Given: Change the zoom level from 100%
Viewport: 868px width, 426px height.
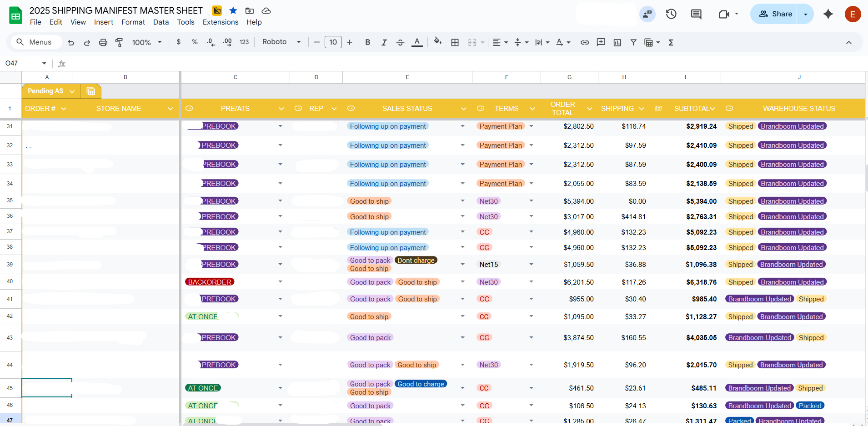Looking at the screenshot, I should coord(147,42).
